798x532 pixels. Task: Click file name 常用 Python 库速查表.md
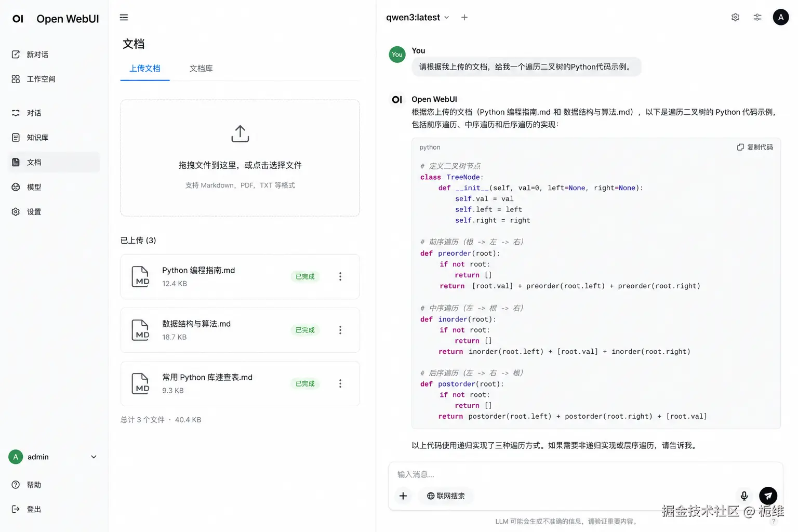(x=207, y=377)
